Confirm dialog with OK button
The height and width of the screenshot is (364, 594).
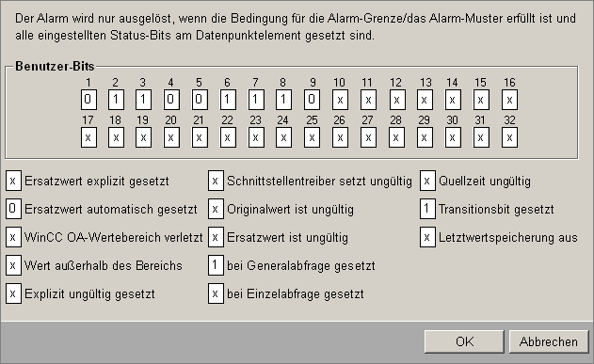point(464,341)
